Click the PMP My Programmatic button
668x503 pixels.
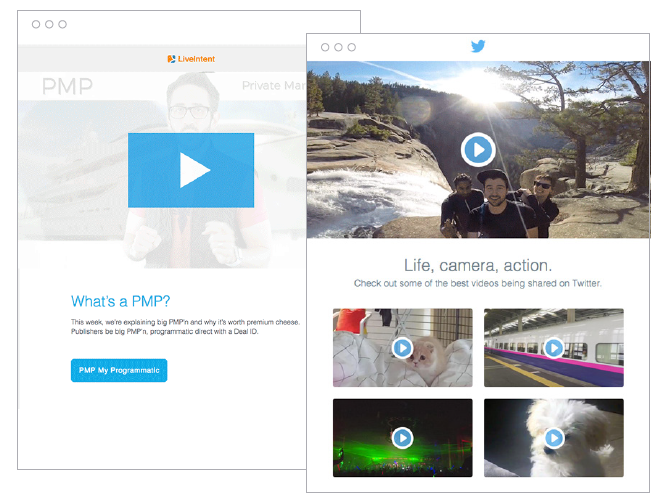(119, 370)
